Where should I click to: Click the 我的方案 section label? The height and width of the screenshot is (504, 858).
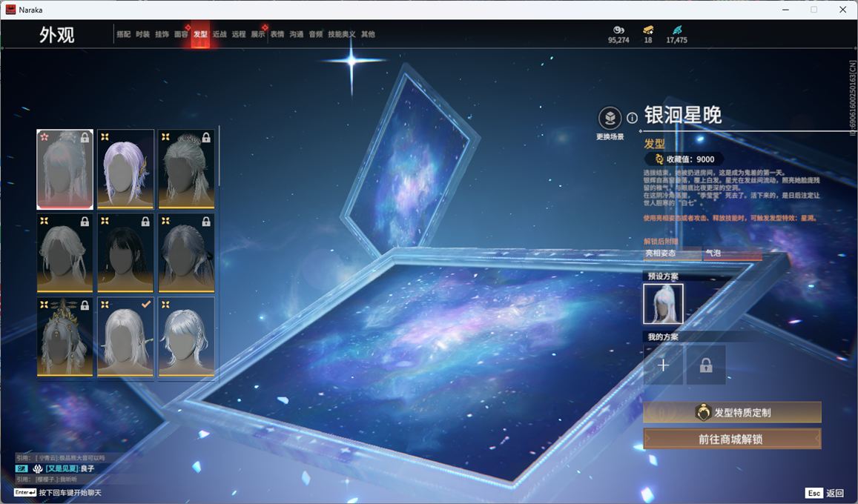pyautogui.click(x=663, y=336)
